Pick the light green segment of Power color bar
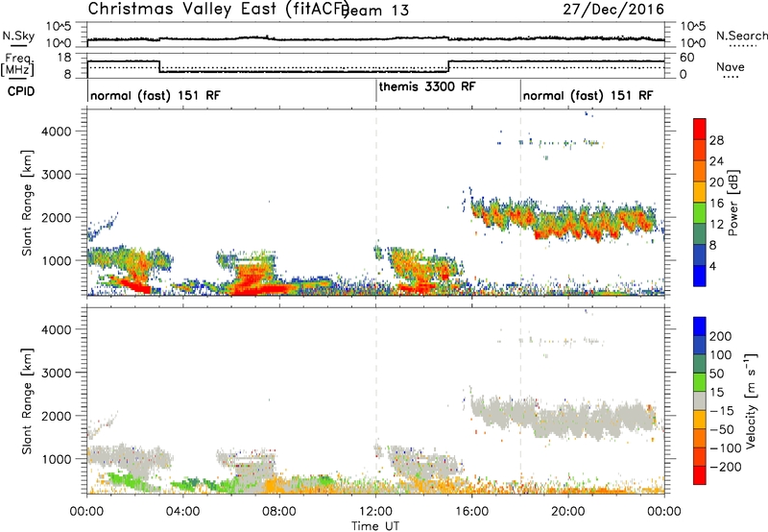The height and width of the screenshot is (532, 768). click(700, 213)
